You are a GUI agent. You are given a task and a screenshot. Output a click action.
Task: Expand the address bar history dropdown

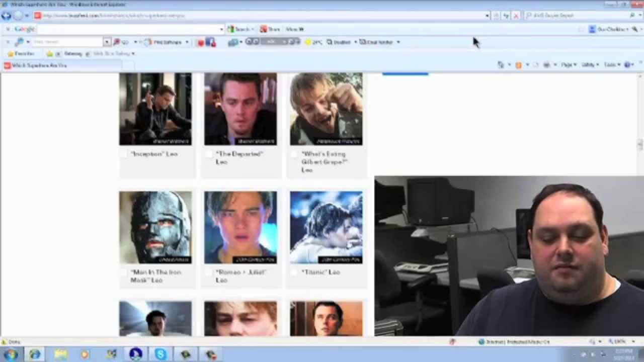coord(487,16)
